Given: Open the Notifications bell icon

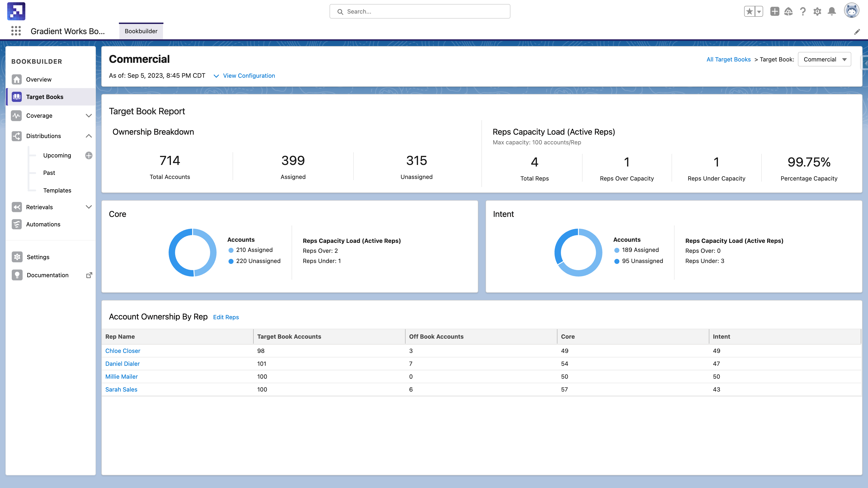Looking at the screenshot, I should [x=832, y=12].
